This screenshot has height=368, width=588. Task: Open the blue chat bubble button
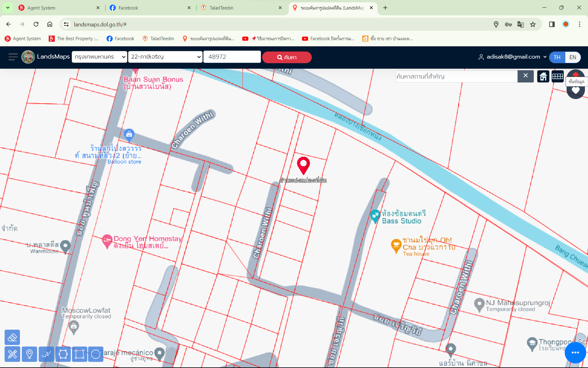point(575,352)
